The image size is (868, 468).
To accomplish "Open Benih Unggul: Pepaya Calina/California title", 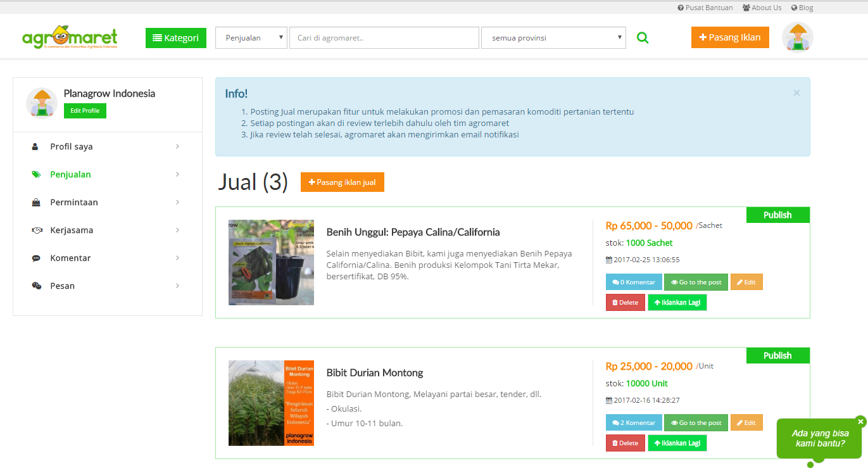I will coord(413,232).
